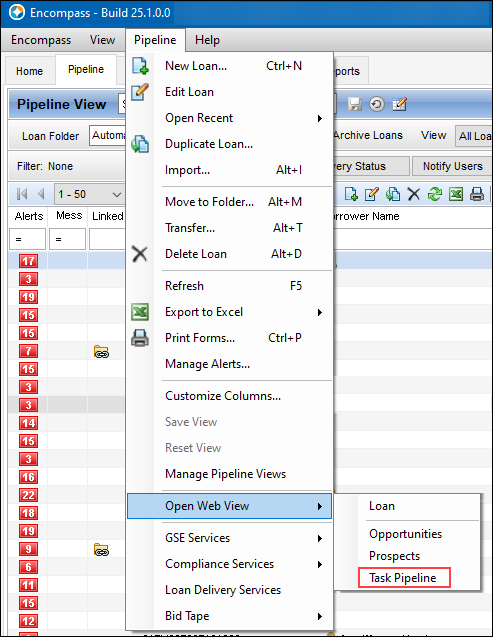The height and width of the screenshot is (637, 493).
Task: Expand the Open Recent submenu
Action: point(320,118)
